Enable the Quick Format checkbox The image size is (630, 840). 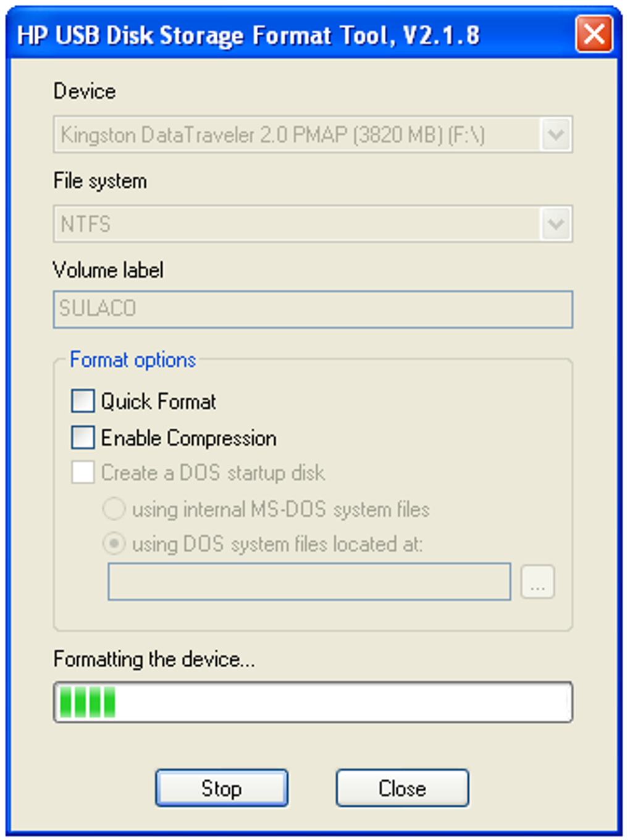coord(83,401)
